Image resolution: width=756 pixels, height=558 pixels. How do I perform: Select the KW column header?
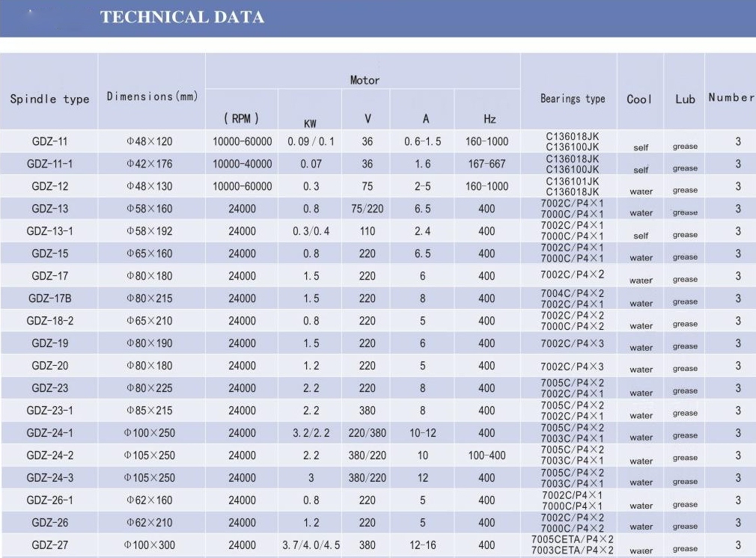310,123
